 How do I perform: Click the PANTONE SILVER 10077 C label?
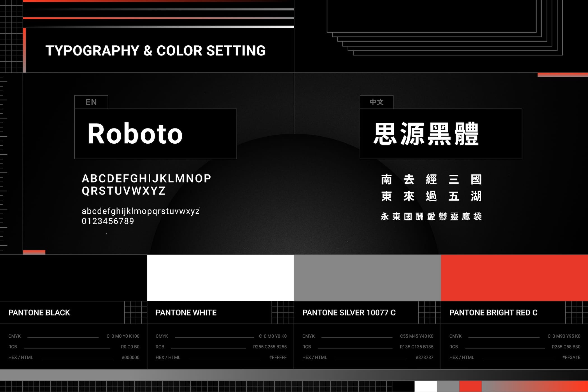349,313
